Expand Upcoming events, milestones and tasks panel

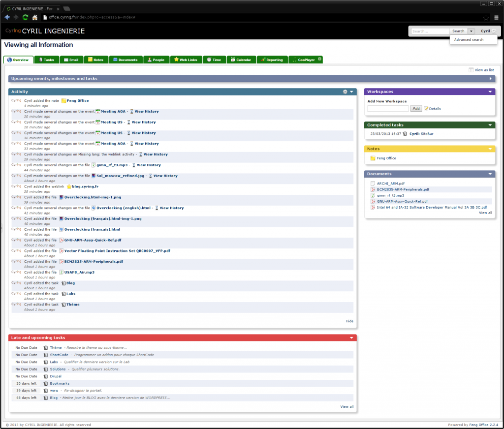(x=490, y=79)
